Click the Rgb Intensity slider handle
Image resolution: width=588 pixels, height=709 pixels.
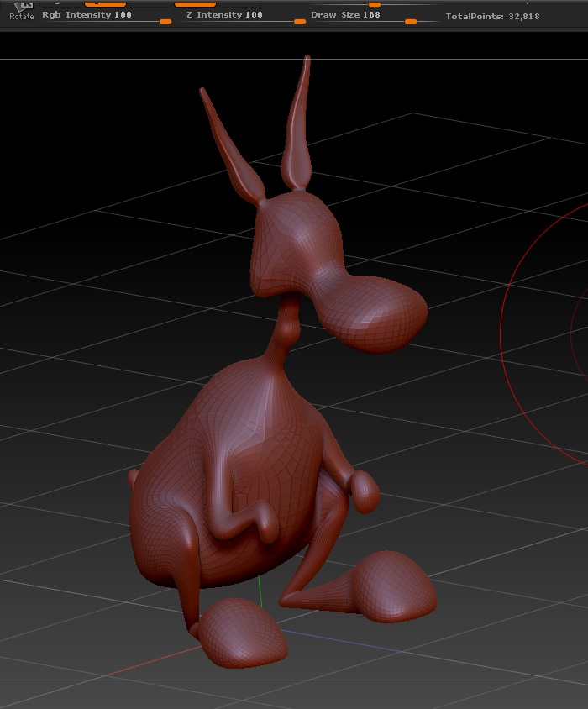(165, 21)
